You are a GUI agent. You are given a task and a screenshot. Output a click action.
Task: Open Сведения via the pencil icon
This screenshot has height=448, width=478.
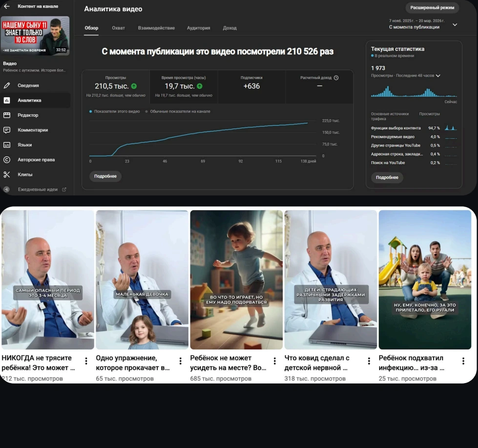click(7, 85)
